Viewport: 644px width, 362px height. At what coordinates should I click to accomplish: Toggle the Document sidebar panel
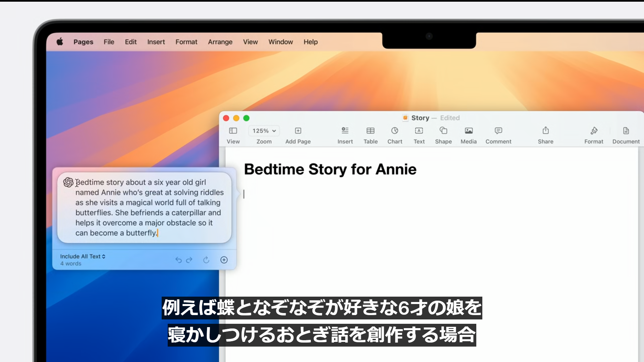pos(626,131)
